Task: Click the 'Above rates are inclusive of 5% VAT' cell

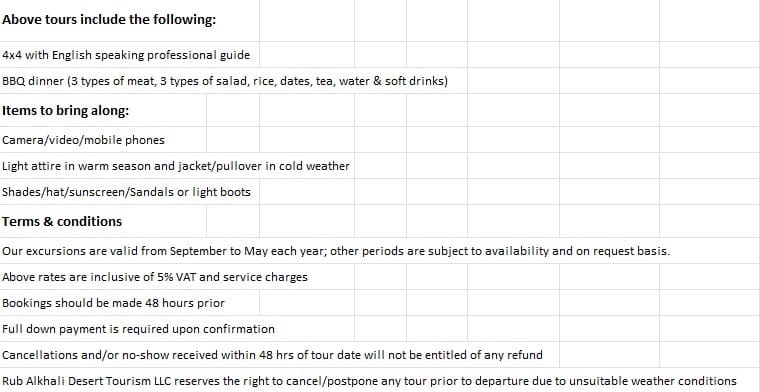Action: pos(177,277)
